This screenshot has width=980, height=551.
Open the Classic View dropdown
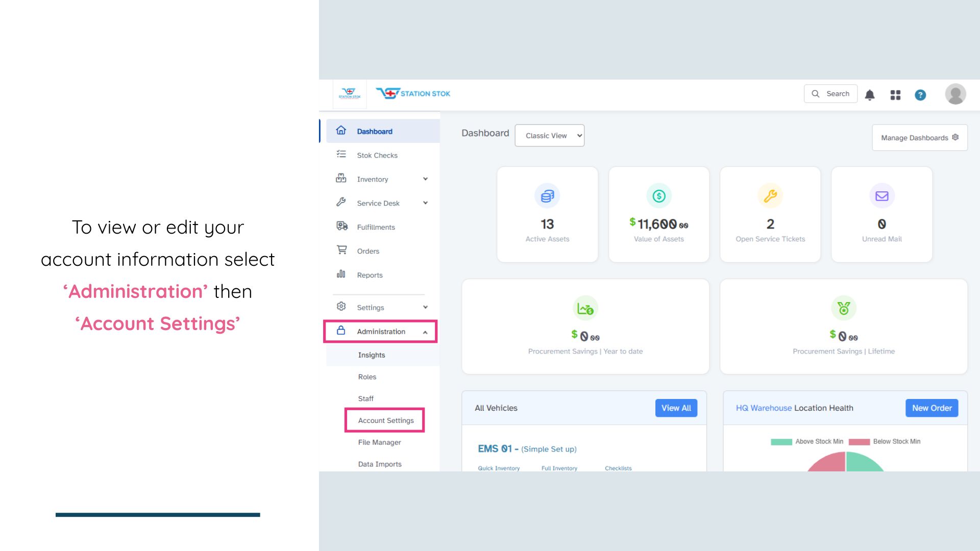549,136
